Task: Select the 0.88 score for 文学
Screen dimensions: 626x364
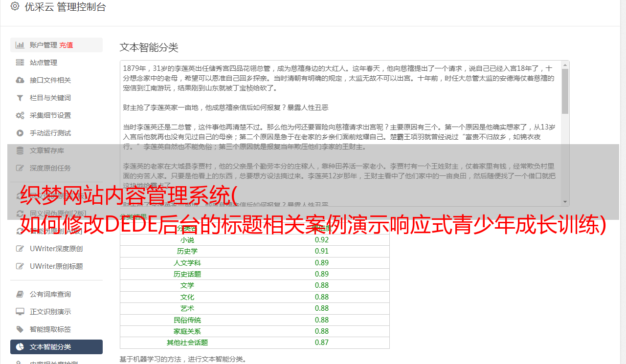Action: pyautogui.click(x=322, y=285)
